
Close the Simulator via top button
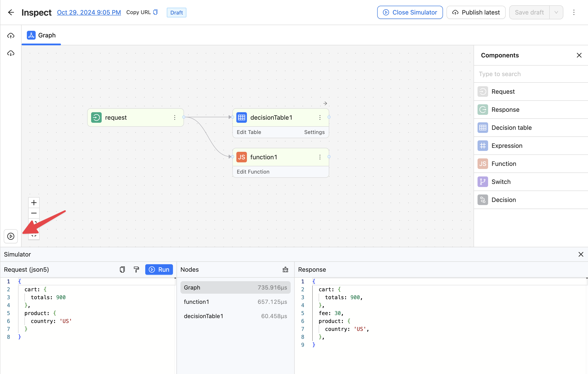(x=410, y=13)
